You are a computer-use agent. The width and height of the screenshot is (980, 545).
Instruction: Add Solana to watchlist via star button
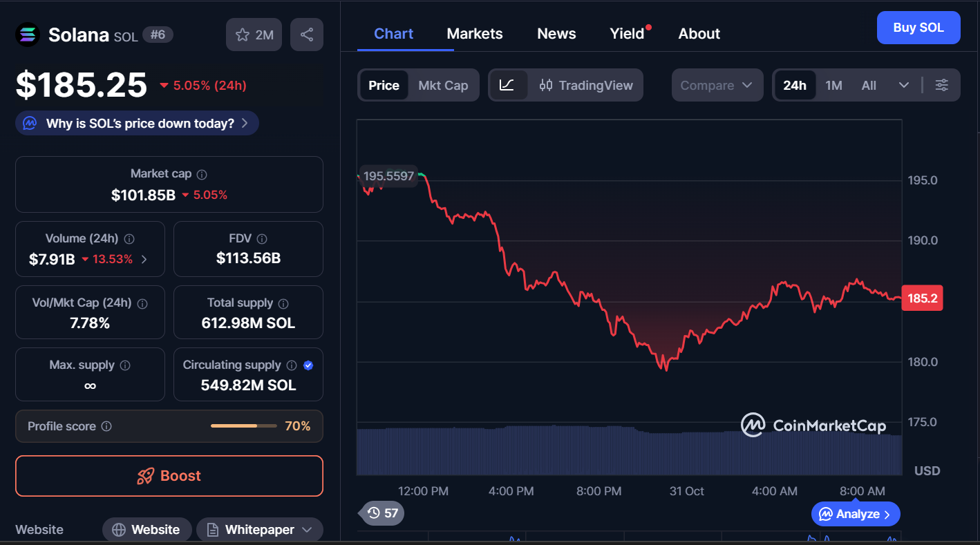[x=254, y=35]
